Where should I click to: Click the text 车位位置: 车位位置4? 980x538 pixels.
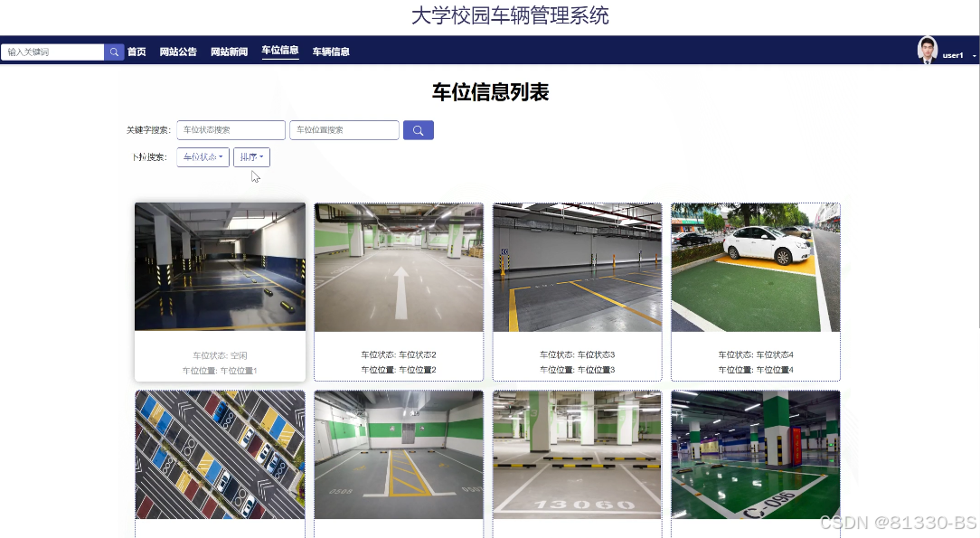pos(756,369)
